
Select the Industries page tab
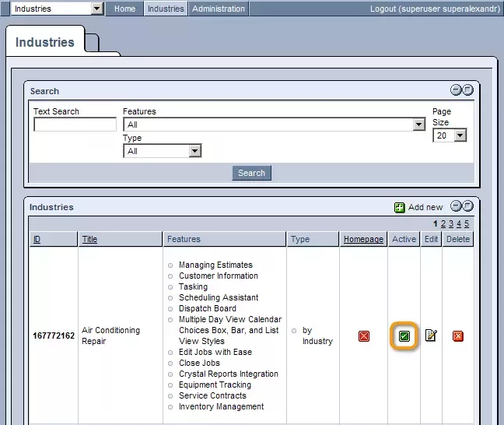tap(45, 42)
